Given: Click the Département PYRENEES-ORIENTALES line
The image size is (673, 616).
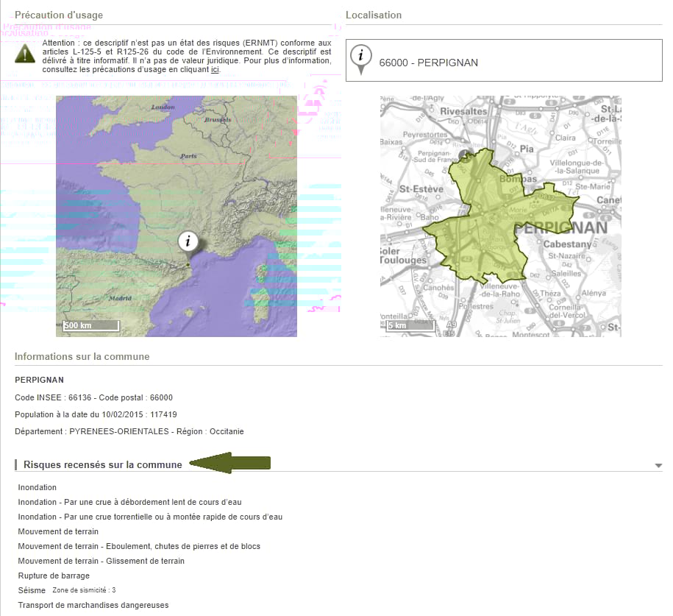Looking at the screenshot, I should click(129, 431).
